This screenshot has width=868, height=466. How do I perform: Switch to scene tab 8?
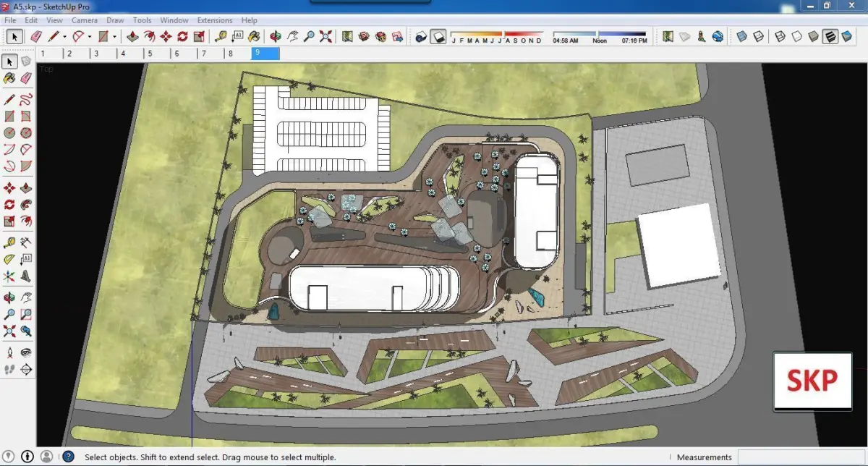pos(238,54)
